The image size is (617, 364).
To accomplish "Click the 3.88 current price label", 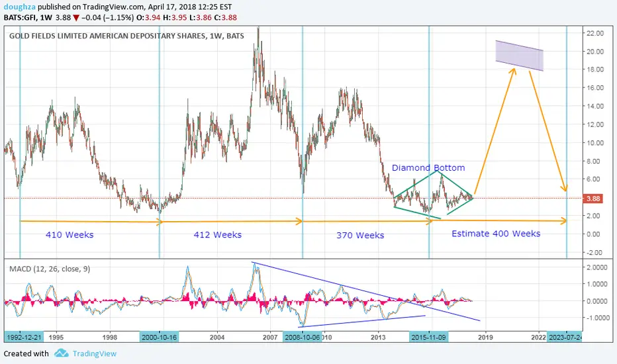I will tap(593, 199).
